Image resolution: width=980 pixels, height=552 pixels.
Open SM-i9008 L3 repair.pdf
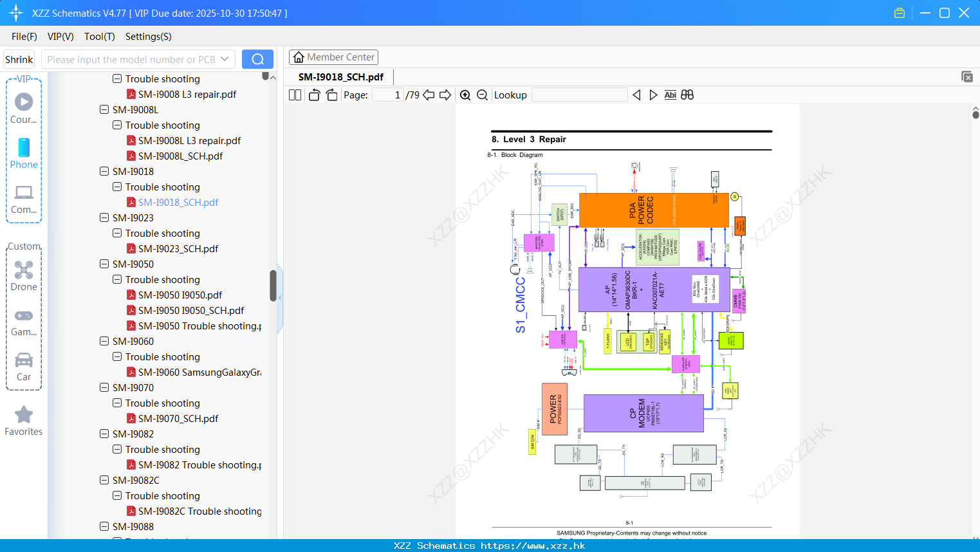click(x=187, y=94)
